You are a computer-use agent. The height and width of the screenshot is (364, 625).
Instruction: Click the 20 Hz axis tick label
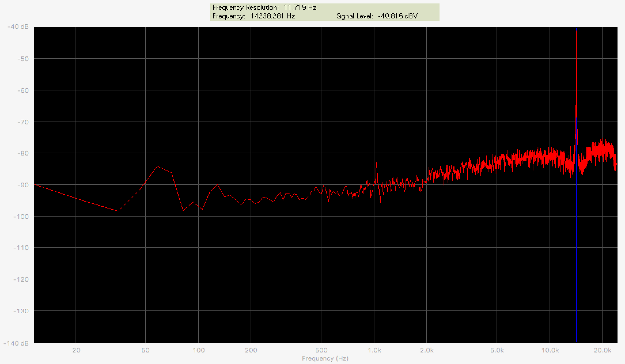pyautogui.click(x=76, y=350)
